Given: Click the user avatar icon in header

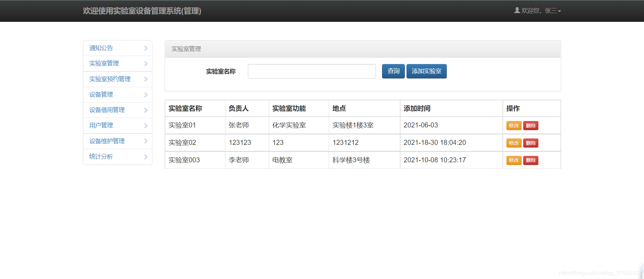Looking at the screenshot, I should [x=517, y=10].
